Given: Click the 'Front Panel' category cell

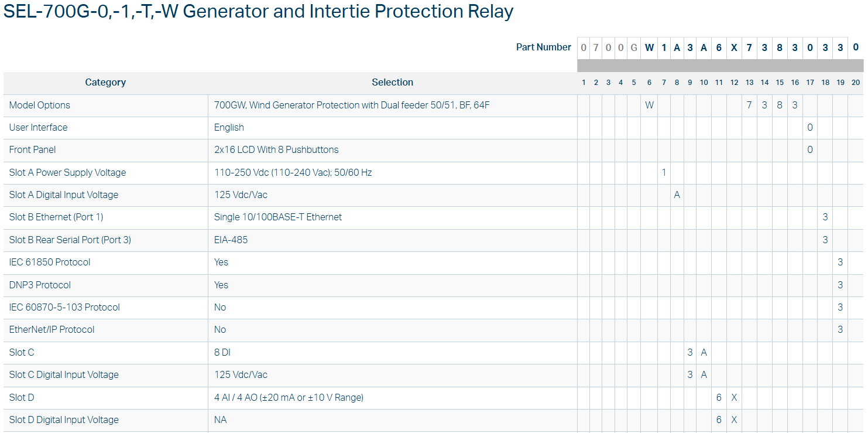Looking at the screenshot, I should pos(105,150).
